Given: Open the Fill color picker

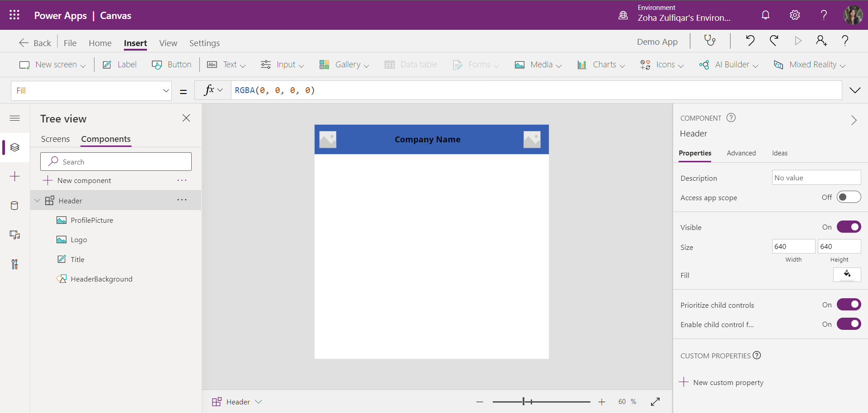Looking at the screenshot, I should (x=847, y=275).
